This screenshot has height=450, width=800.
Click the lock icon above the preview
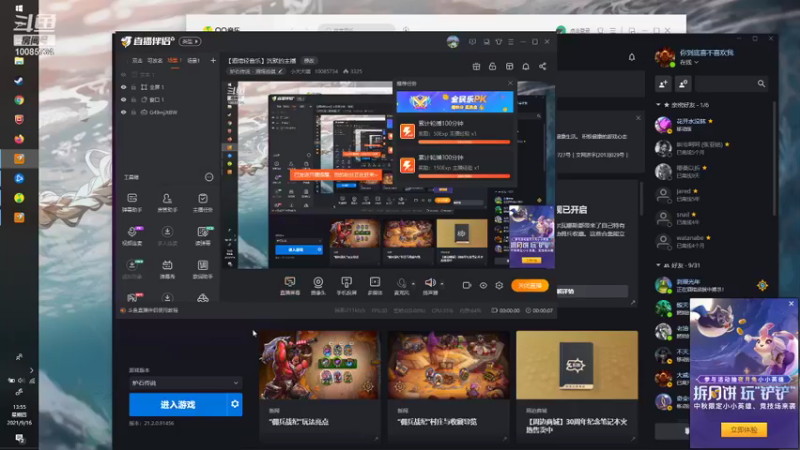click(492, 67)
